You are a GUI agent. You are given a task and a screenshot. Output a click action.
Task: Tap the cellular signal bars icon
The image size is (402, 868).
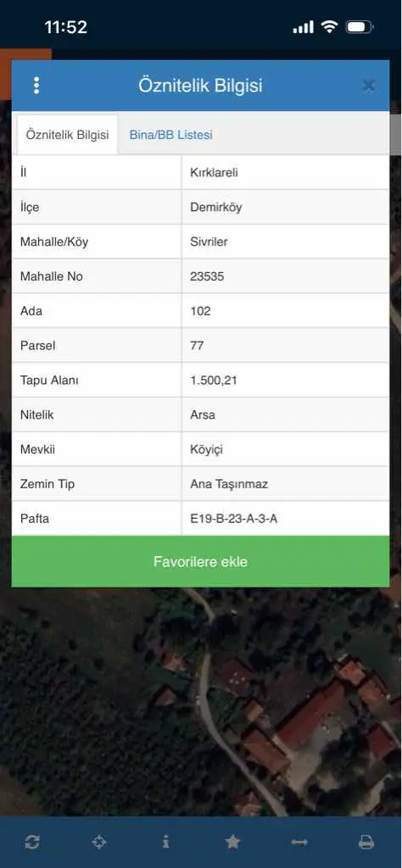(x=303, y=26)
